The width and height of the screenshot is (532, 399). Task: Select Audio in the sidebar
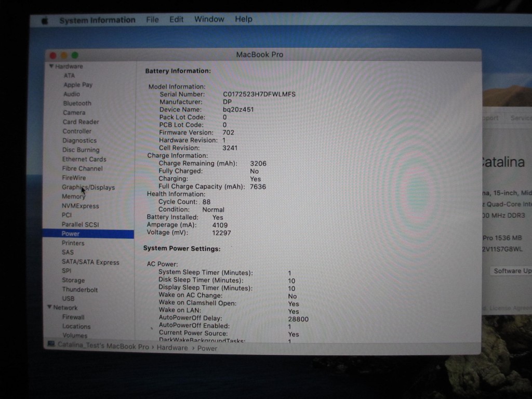(x=72, y=94)
